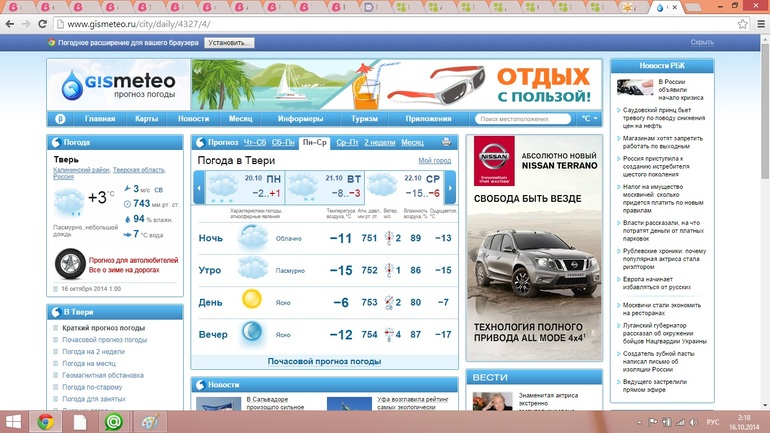Open Информеры menu item
Image resolution: width=770 pixels, height=433 pixels.
tap(301, 119)
